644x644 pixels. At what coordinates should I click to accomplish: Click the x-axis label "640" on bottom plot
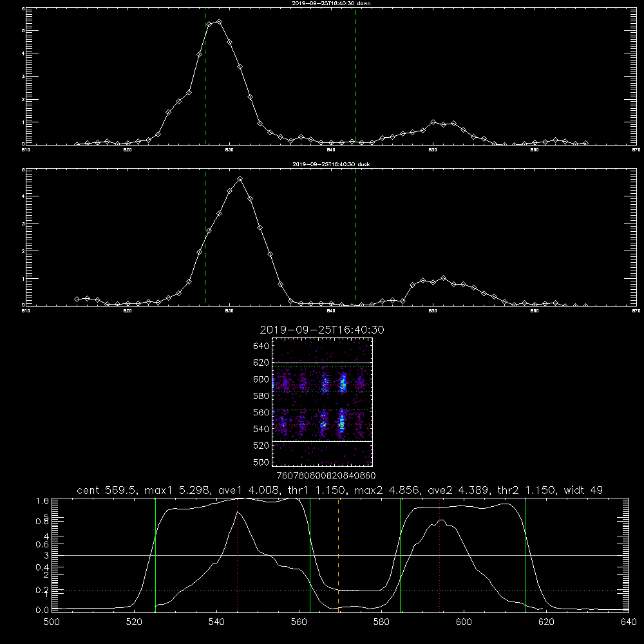(629, 622)
